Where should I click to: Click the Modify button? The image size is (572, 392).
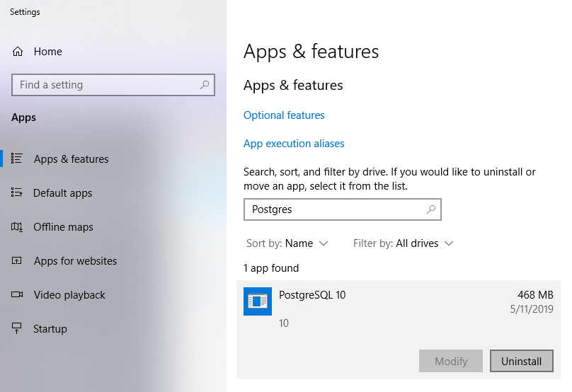[451, 361]
